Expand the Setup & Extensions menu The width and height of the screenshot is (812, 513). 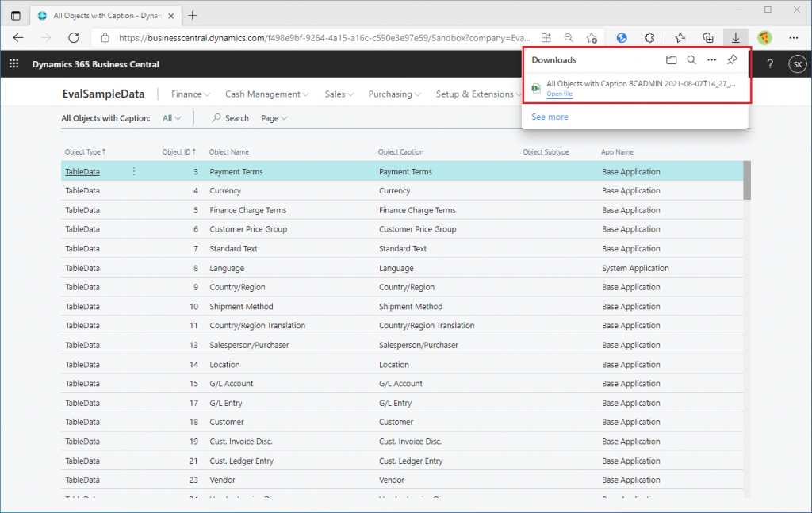[x=478, y=94]
